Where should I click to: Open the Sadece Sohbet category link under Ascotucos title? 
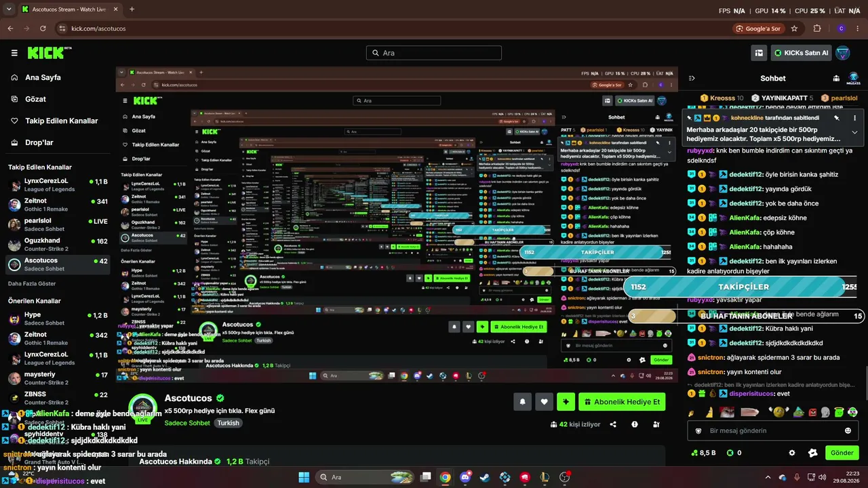click(x=187, y=423)
